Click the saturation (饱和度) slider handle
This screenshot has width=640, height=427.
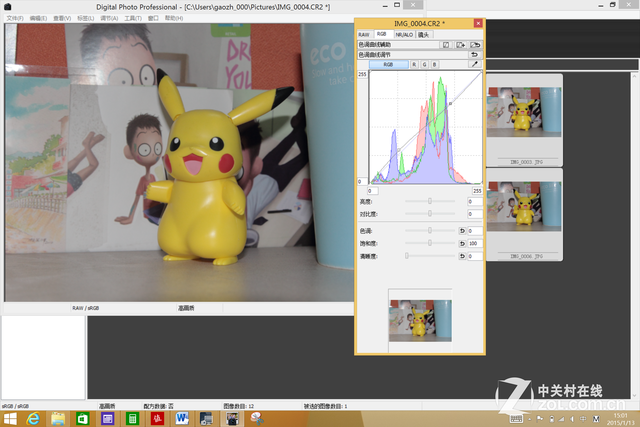point(430,243)
